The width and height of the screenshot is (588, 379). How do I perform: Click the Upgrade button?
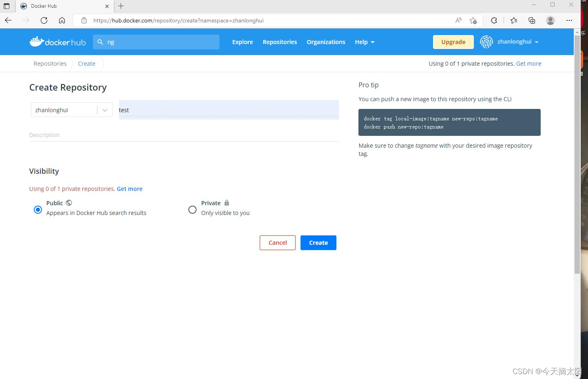pyautogui.click(x=453, y=42)
